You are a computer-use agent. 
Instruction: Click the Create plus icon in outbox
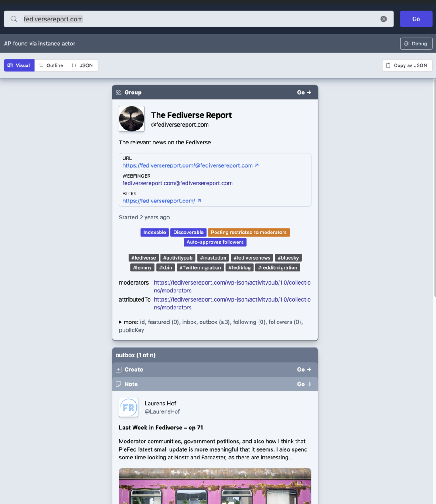119,370
